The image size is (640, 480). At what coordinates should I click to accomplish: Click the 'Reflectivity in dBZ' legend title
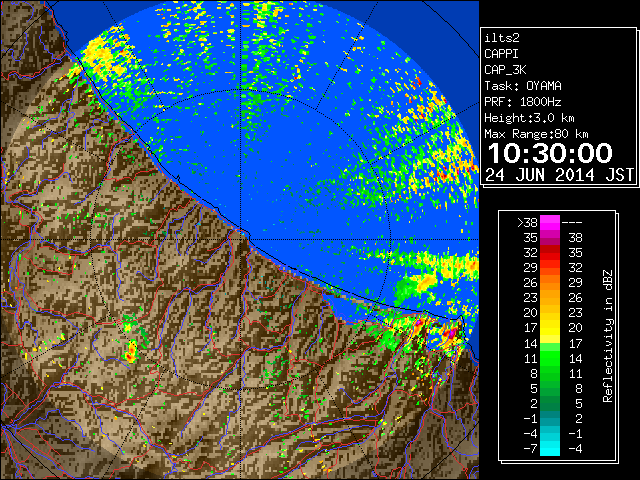click(607, 336)
